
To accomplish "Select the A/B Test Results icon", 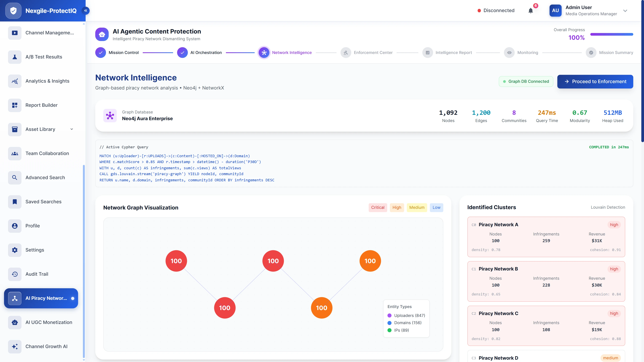I will (14, 57).
